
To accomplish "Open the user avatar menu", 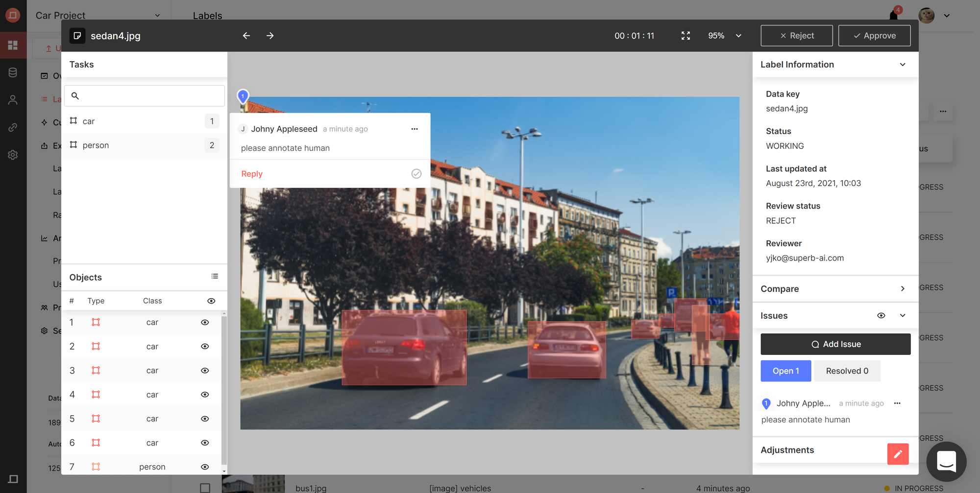I will coord(926,15).
